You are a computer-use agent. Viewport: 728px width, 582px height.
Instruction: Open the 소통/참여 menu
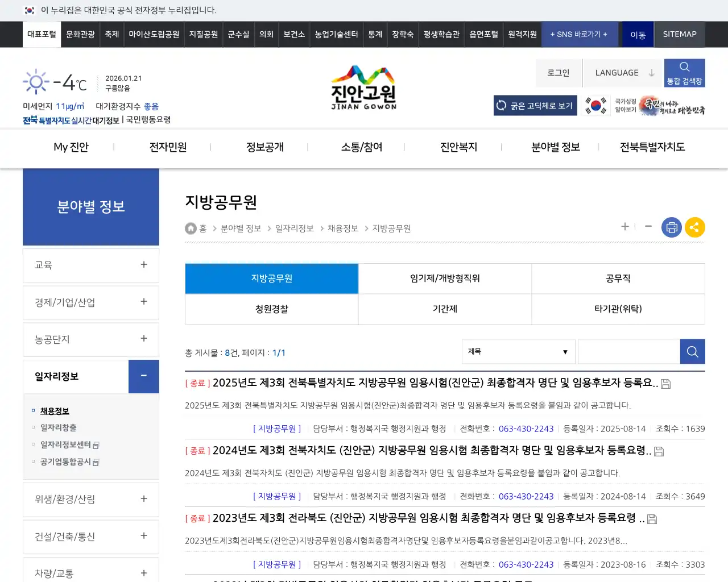click(x=362, y=147)
